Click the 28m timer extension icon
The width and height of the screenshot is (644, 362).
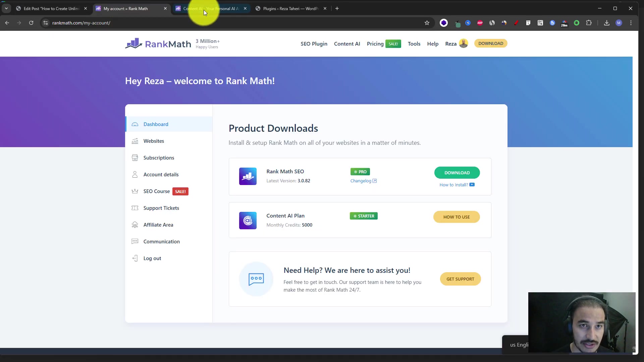pos(565,23)
